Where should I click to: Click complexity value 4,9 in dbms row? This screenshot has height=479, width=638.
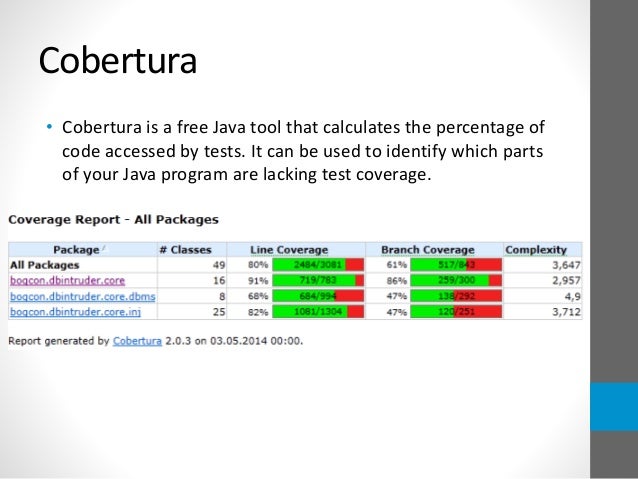[572, 297]
